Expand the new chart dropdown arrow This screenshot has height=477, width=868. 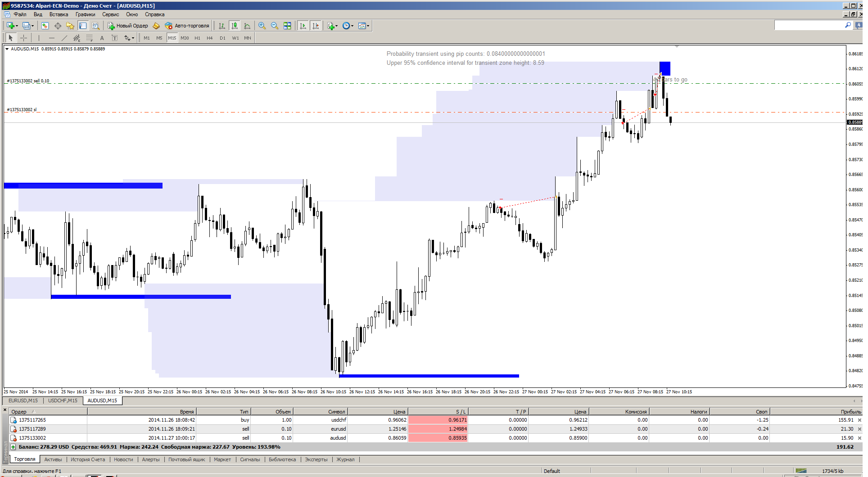pos(17,26)
